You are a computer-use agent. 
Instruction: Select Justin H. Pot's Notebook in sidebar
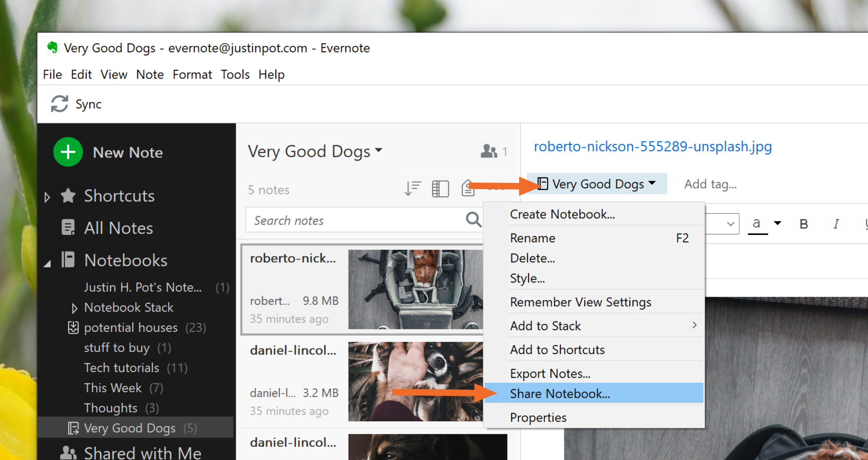143,287
